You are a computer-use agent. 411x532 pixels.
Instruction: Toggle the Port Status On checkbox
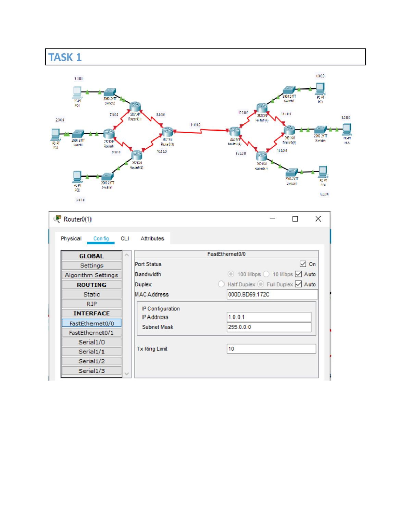pyautogui.click(x=303, y=264)
